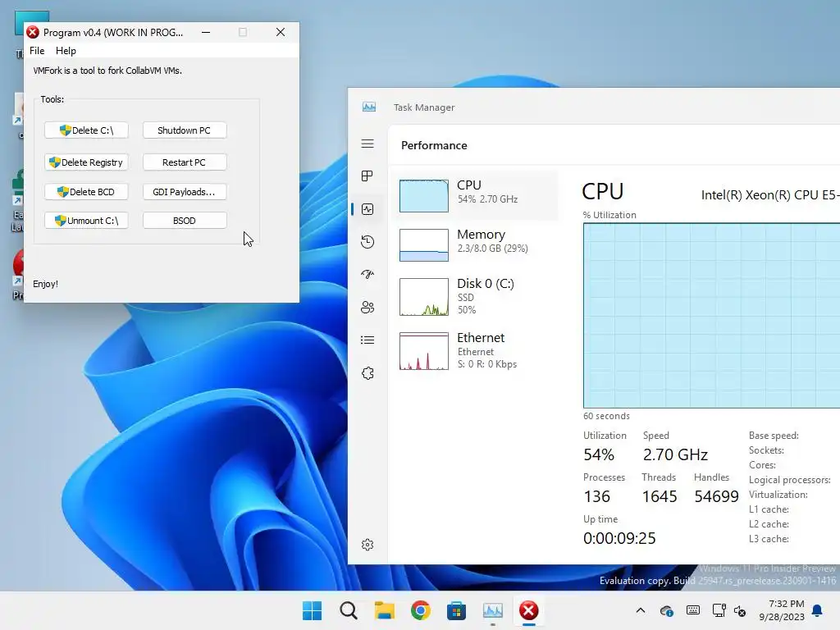Click the muted volume tray icon
Screen dimensions: 840x630
pyautogui.click(x=740, y=610)
